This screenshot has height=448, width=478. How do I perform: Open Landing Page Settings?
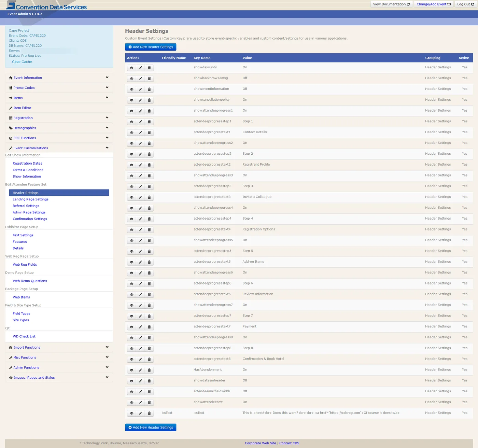(30, 199)
